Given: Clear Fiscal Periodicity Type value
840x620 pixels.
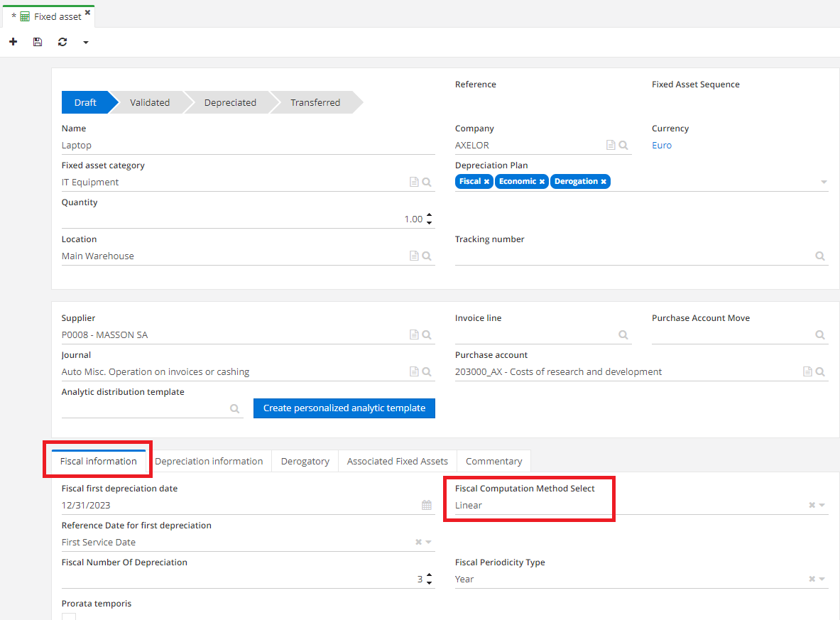Looking at the screenshot, I should pyautogui.click(x=812, y=580).
